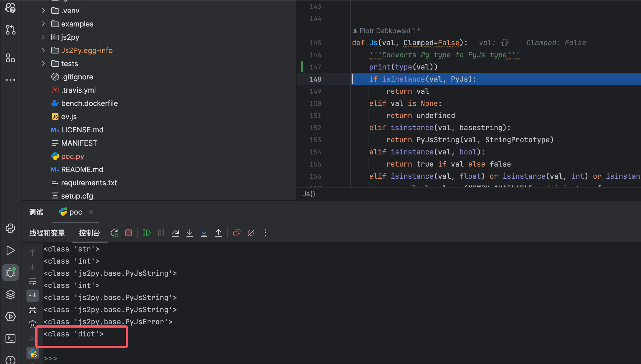Rerun the poc debug configuration
The image size is (641, 364).
(114, 233)
